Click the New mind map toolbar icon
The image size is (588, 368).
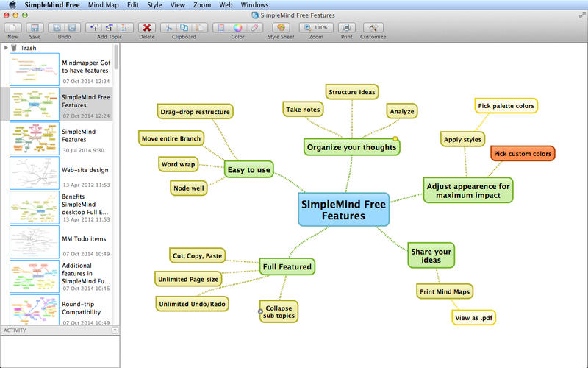click(x=12, y=27)
